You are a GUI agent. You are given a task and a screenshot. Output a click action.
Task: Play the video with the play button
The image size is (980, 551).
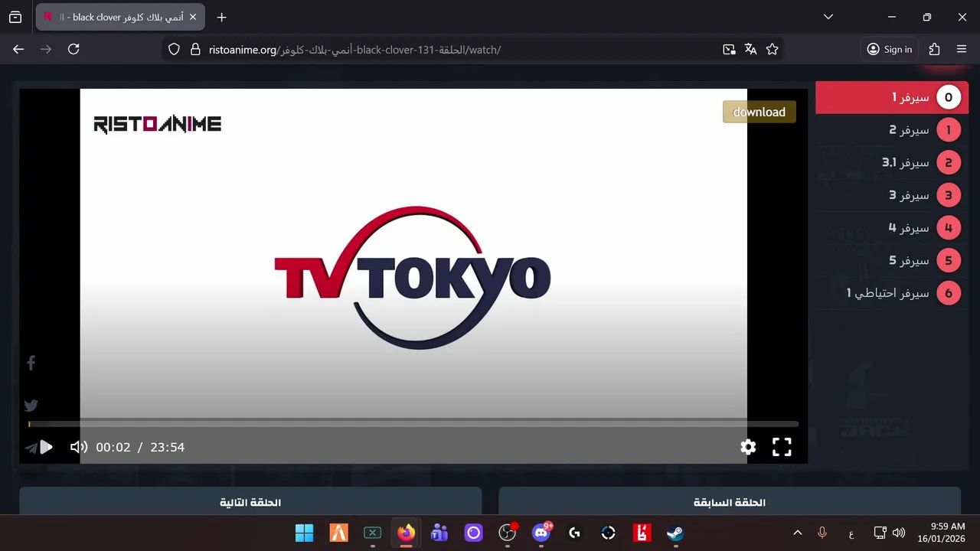(46, 447)
